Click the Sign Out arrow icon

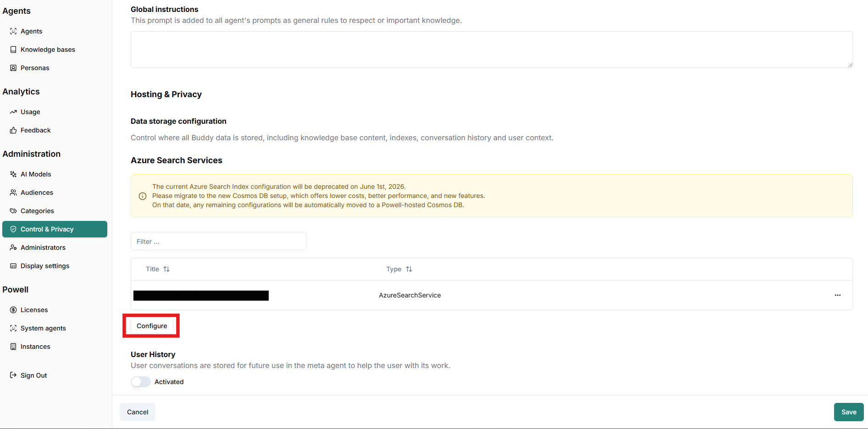tap(13, 375)
